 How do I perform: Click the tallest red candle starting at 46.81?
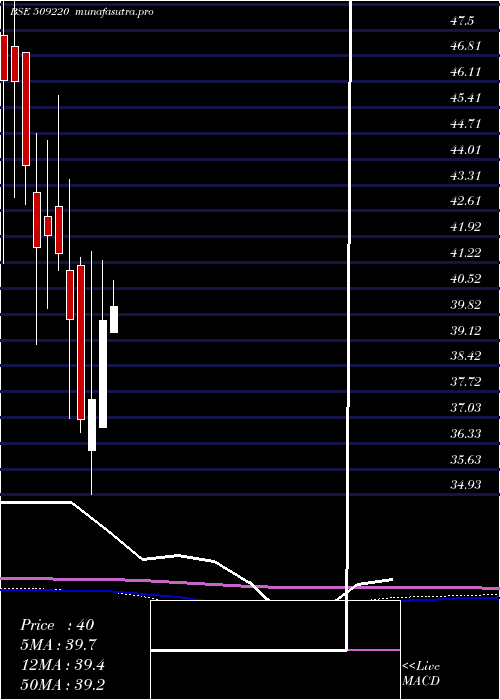click(26, 109)
